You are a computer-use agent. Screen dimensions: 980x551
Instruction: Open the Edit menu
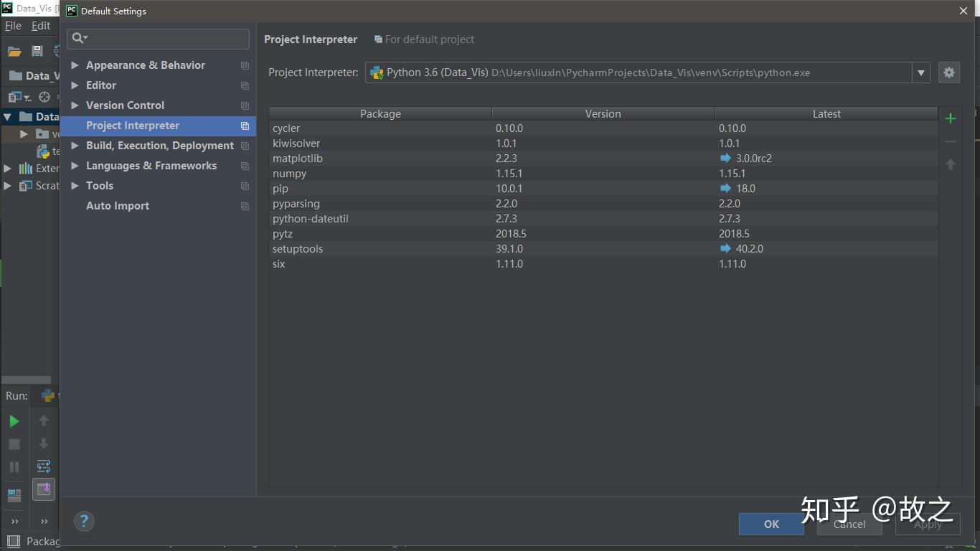41,26
